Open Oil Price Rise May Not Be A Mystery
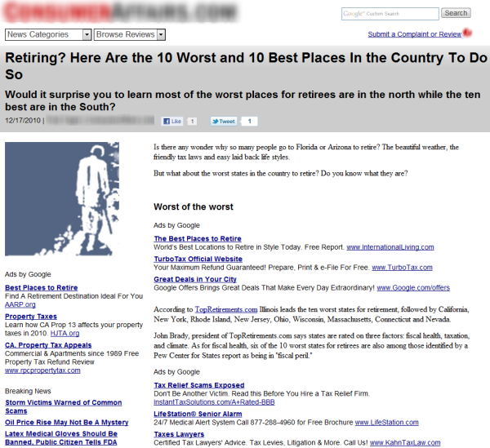The height and width of the screenshot is (448, 490). [x=67, y=423]
